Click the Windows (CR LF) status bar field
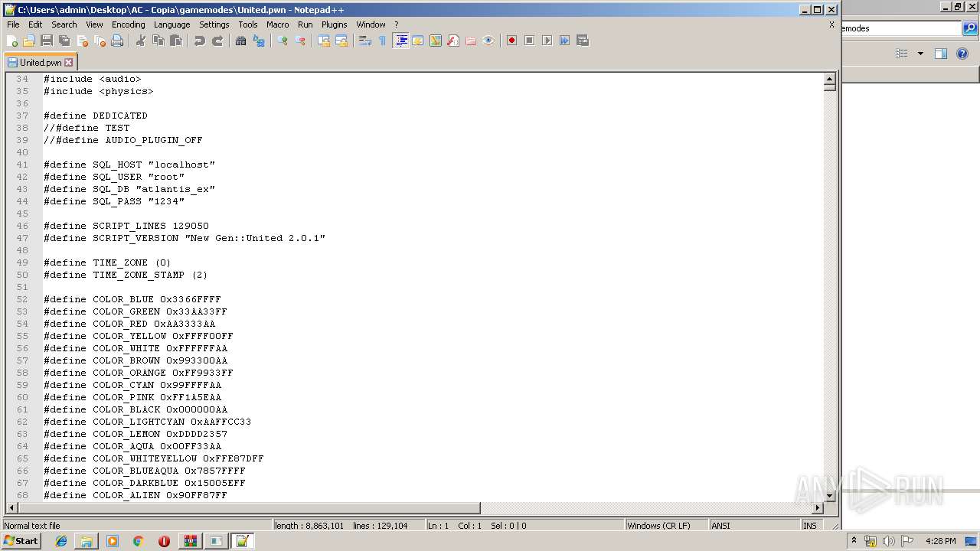 pos(666,526)
